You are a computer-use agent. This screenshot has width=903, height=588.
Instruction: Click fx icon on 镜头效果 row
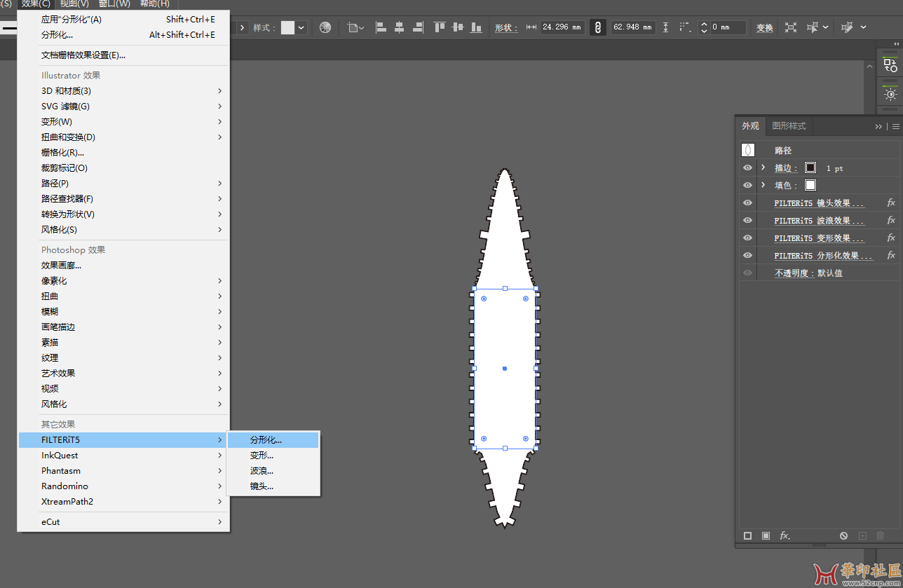pyautogui.click(x=891, y=203)
